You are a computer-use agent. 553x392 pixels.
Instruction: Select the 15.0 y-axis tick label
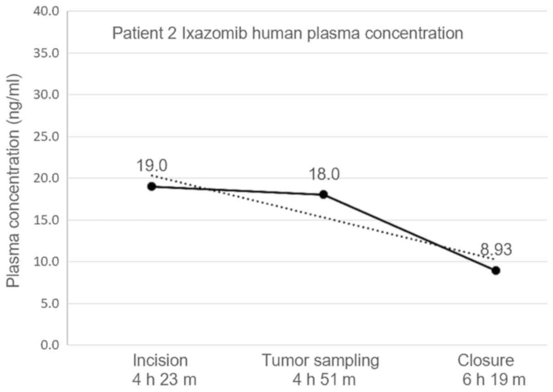46,220
